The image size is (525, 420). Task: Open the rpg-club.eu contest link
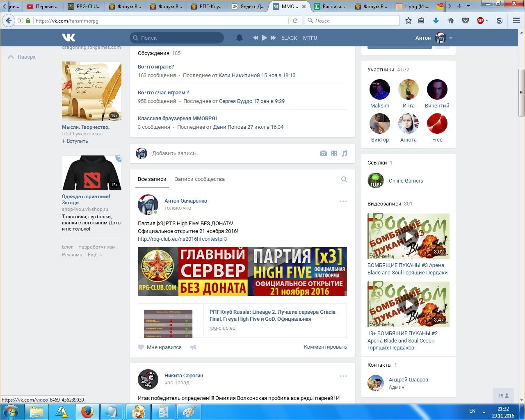[182, 239]
